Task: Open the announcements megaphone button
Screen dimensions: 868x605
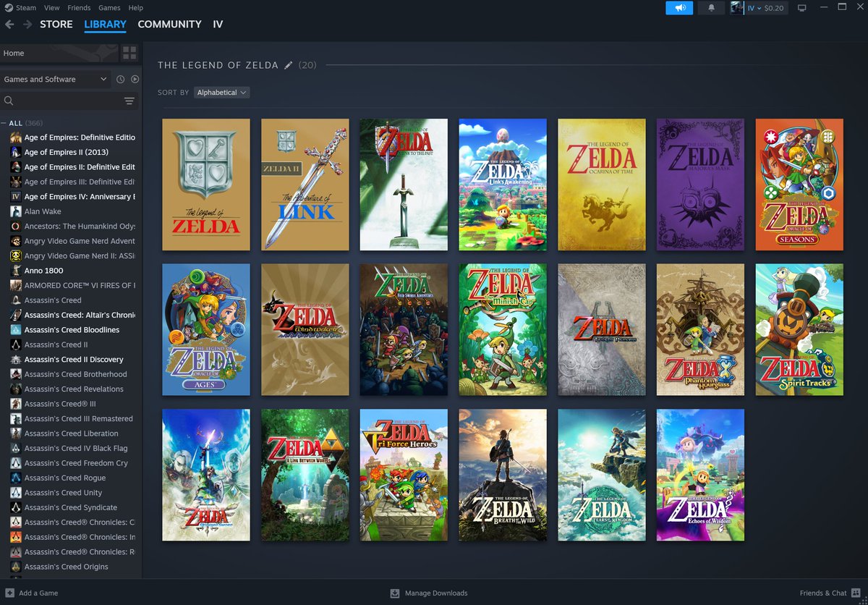Action: point(680,8)
